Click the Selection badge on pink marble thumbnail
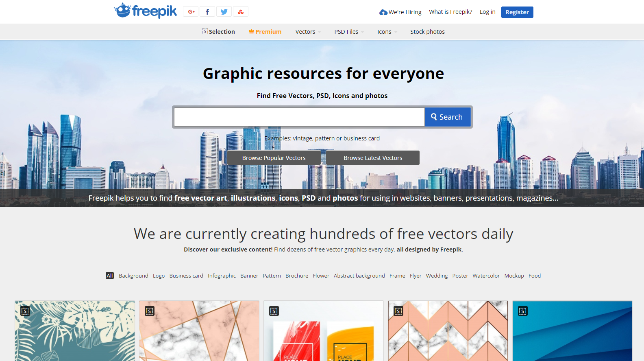This screenshot has height=361, width=644. (x=150, y=311)
